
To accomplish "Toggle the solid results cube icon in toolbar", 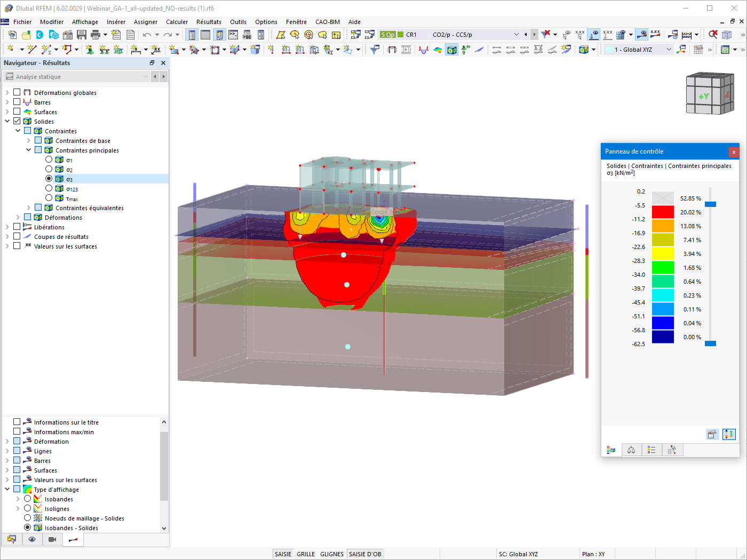I will (x=452, y=50).
